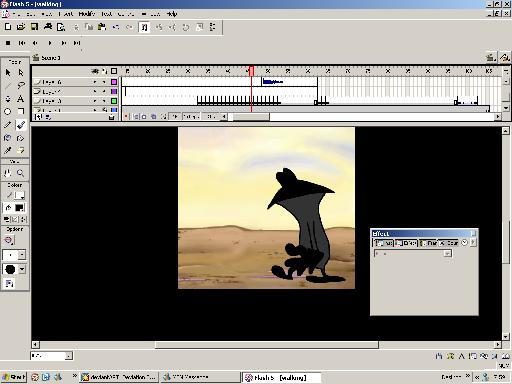Screen dimensions: 512x384
Task: Select the Rectangle tool
Action: click(x=21, y=112)
